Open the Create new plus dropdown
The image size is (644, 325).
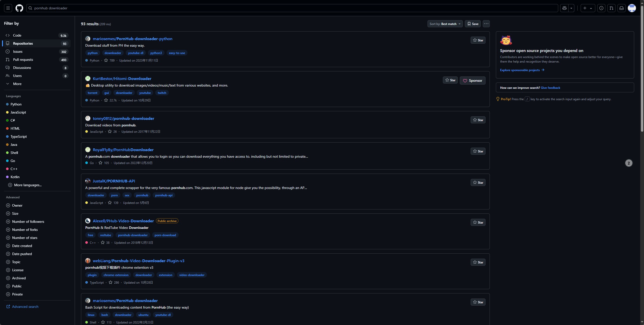click(x=588, y=8)
